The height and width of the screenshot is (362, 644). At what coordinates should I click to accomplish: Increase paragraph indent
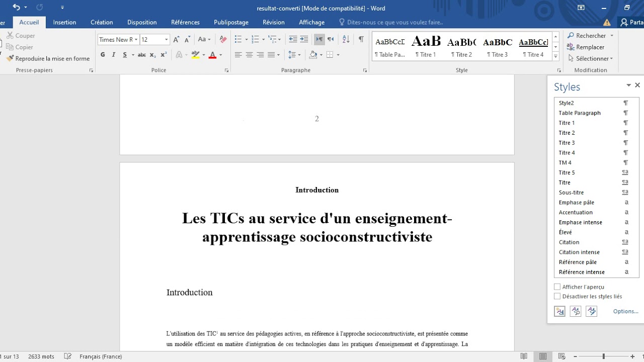304,39
